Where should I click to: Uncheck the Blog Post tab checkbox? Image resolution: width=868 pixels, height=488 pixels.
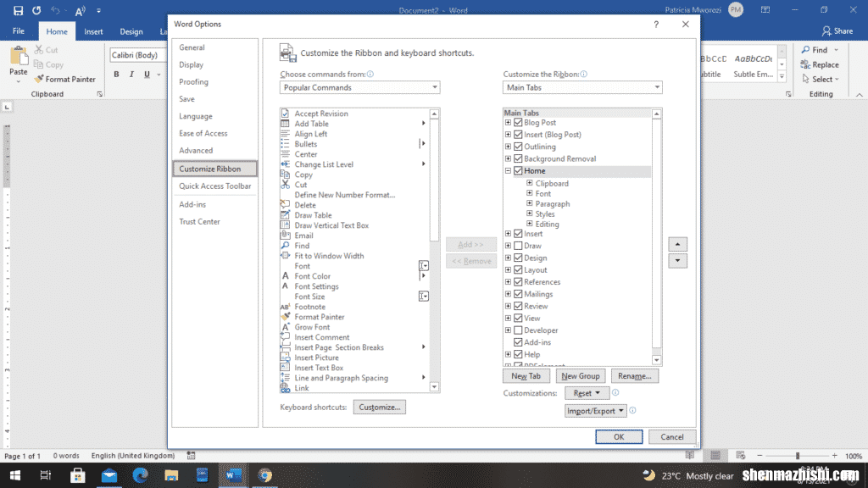tap(518, 122)
